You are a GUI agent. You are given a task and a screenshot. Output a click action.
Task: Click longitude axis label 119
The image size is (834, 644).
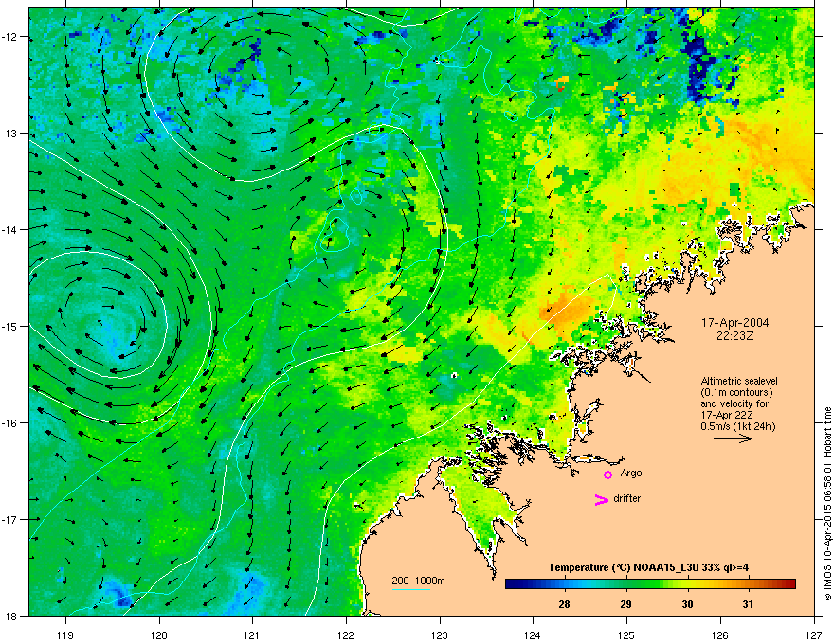click(65, 635)
